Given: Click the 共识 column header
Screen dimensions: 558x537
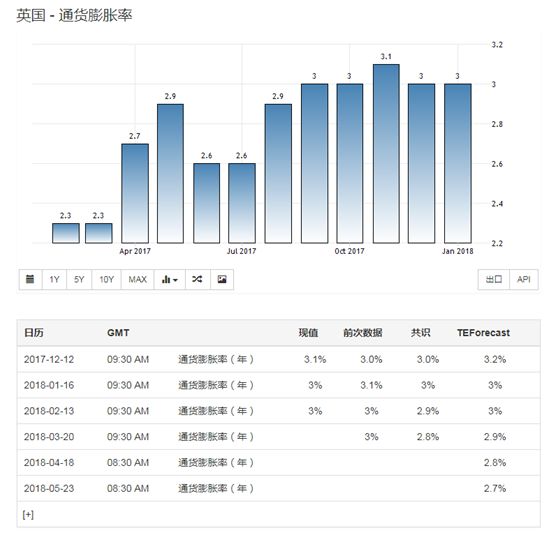Looking at the screenshot, I should (x=421, y=333).
